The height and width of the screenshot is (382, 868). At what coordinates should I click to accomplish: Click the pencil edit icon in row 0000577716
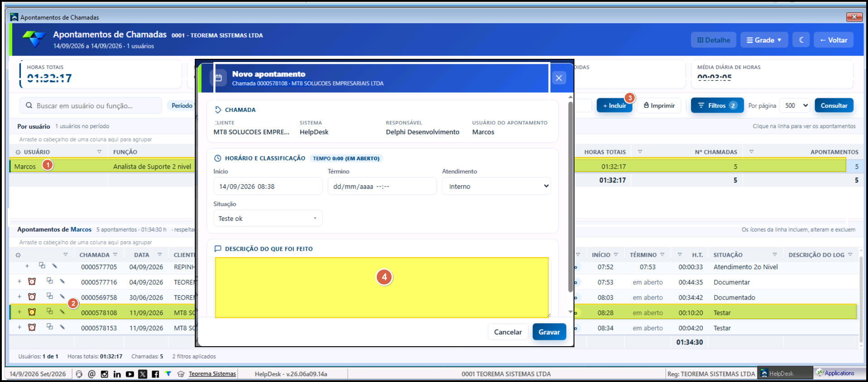[63, 281]
